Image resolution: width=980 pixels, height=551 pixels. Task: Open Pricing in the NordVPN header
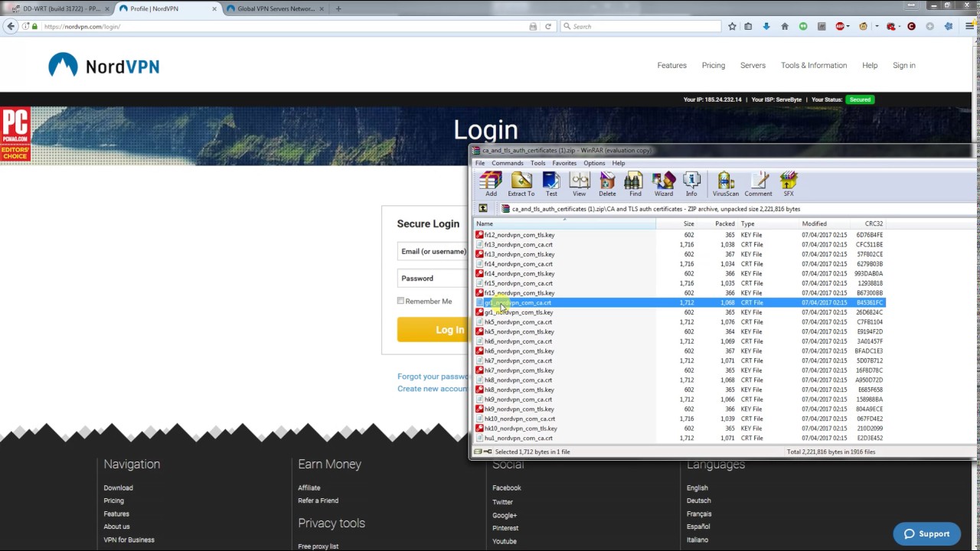click(714, 65)
